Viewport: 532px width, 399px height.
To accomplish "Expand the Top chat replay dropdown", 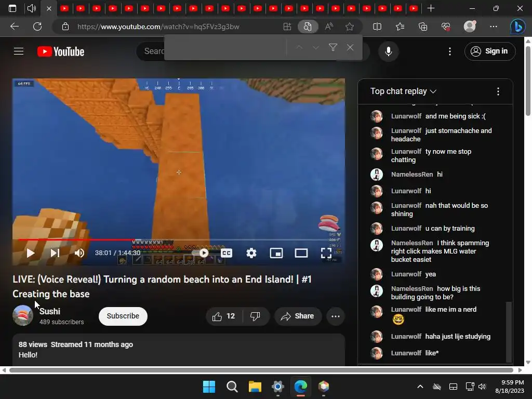I will pyautogui.click(x=403, y=91).
